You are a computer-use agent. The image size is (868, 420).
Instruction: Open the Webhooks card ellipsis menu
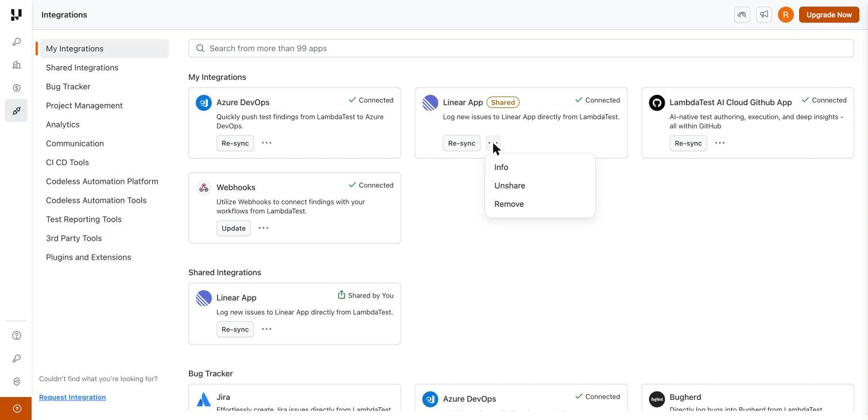point(263,228)
